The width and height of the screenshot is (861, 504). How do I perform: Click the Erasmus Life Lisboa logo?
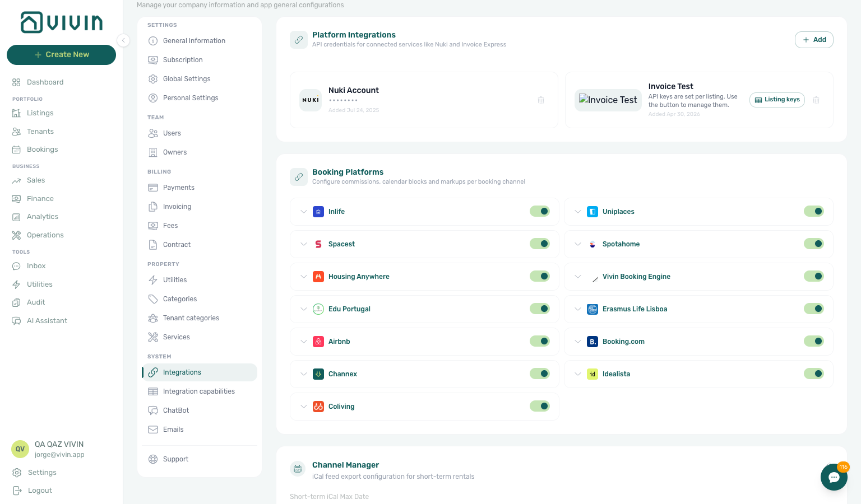pyautogui.click(x=592, y=309)
